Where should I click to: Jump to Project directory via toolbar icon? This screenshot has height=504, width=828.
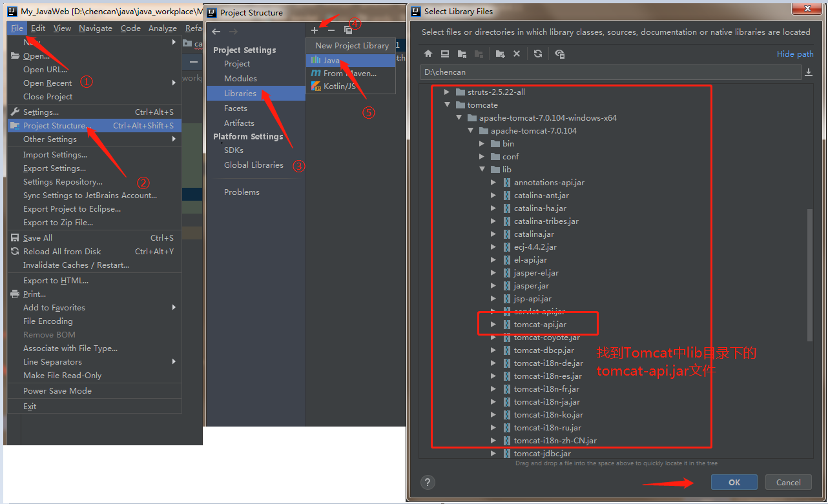tap(462, 54)
